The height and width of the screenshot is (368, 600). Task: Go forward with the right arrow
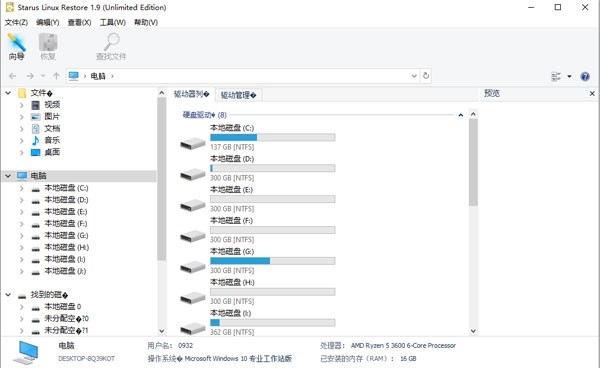click(30, 76)
